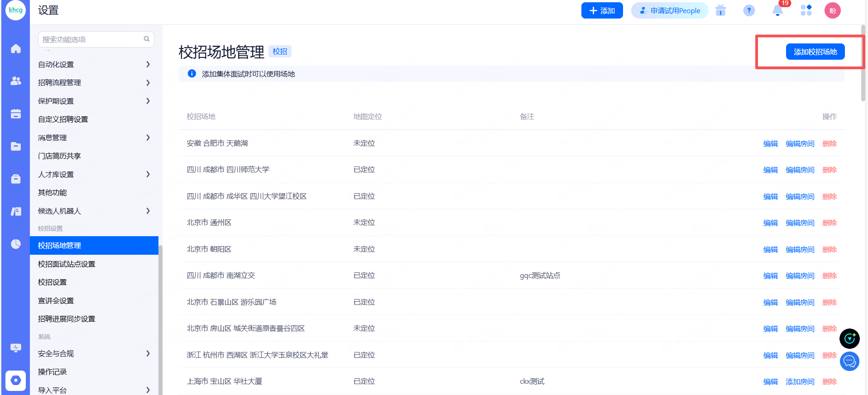This screenshot has width=868, height=395.
Task: Open the apps grid icon in header
Action: point(806,11)
